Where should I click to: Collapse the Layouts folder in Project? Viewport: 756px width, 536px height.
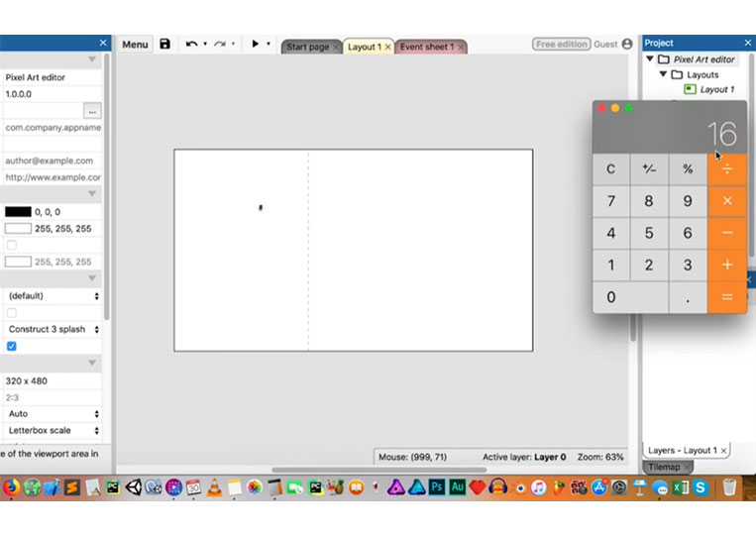pyautogui.click(x=664, y=74)
